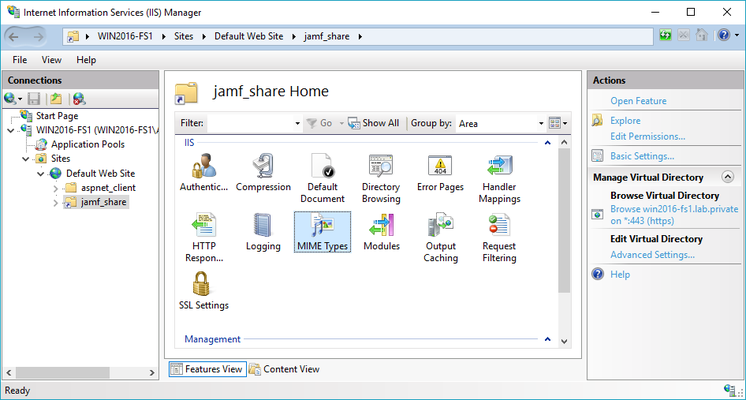Open the Filter combo box dropdown
The height and width of the screenshot is (400, 746).
[x=297, y=123]
